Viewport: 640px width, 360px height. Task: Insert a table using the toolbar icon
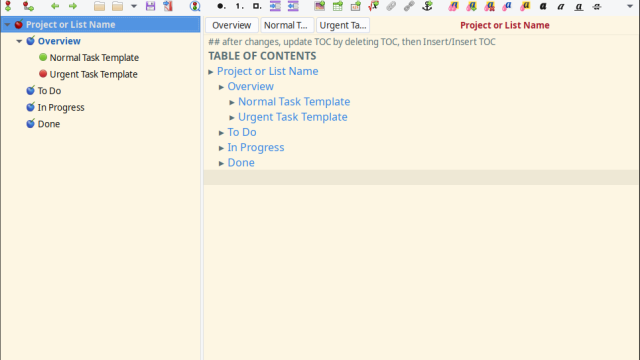pyautogui.click(x=338, y=6)
